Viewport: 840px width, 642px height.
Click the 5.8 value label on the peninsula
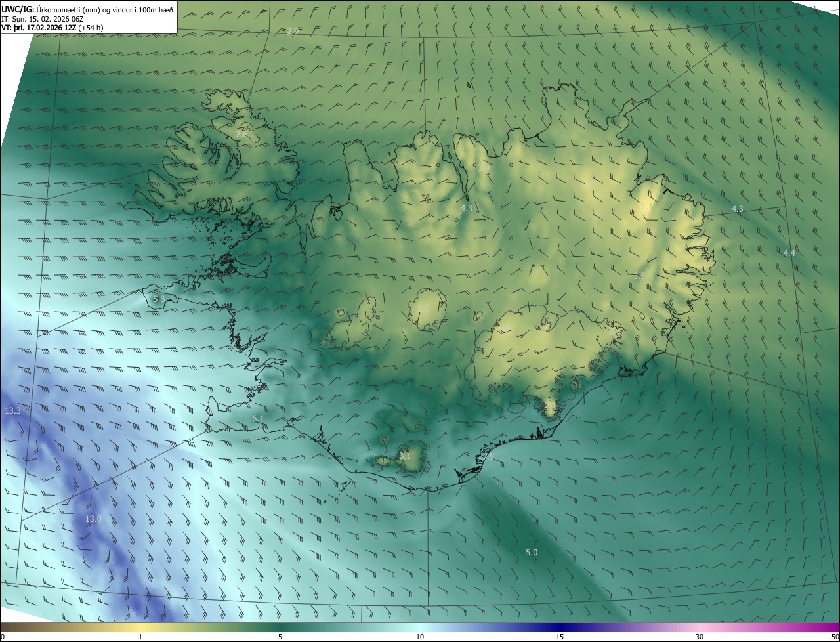(159, 299)
